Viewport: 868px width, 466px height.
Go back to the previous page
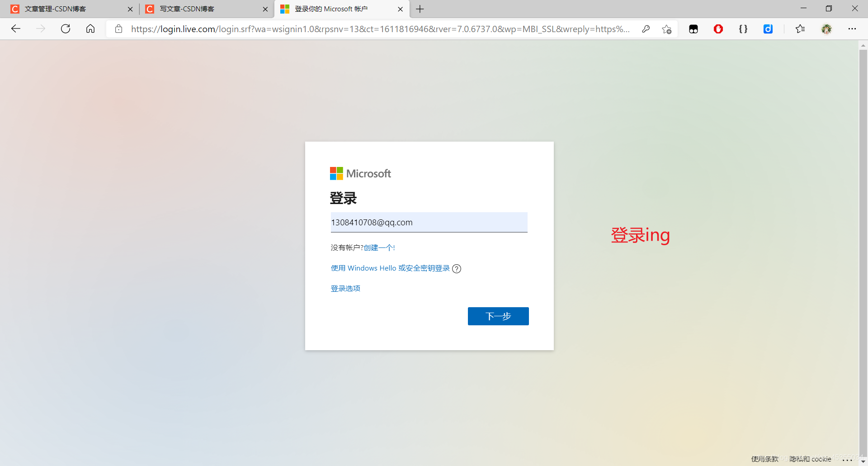(x=16, y=29)
